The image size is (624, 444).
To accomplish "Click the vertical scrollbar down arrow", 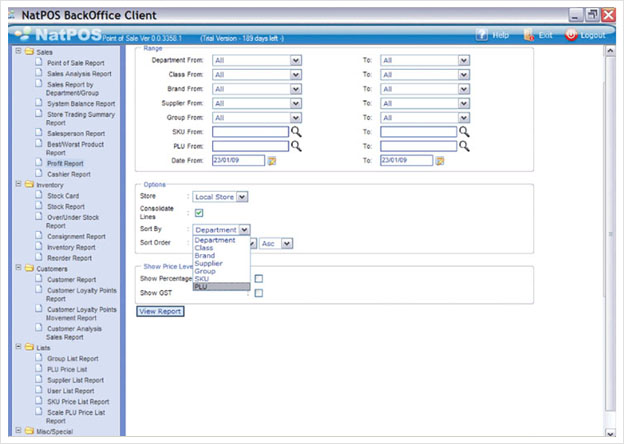I will click(x=610, y=432).
